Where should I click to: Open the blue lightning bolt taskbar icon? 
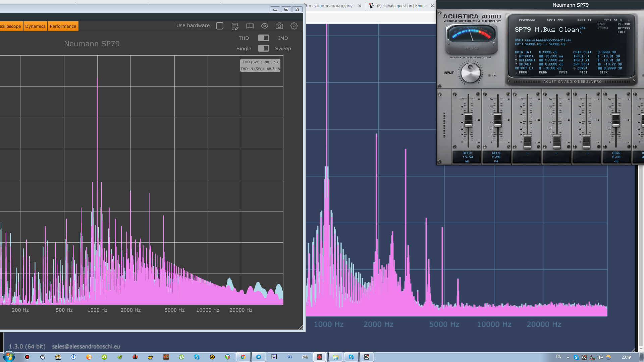point(73,357)
